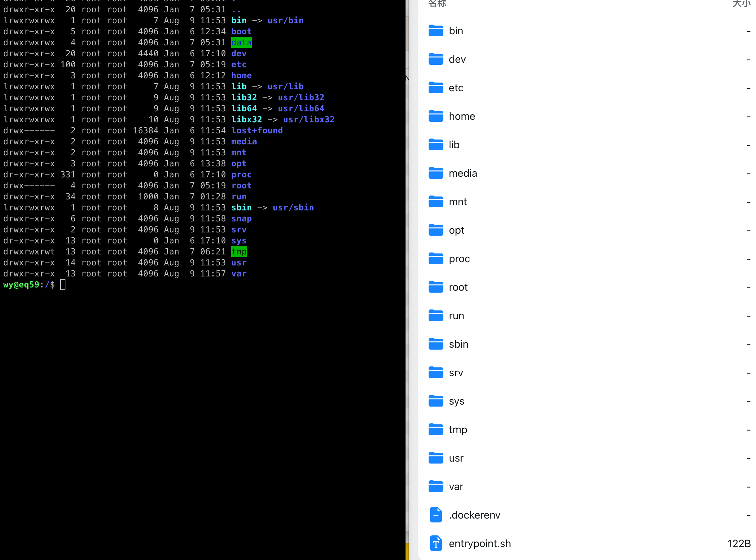The image size is (756, 560).
Task: Select the etc folder icon
Action: pos(435,88)
